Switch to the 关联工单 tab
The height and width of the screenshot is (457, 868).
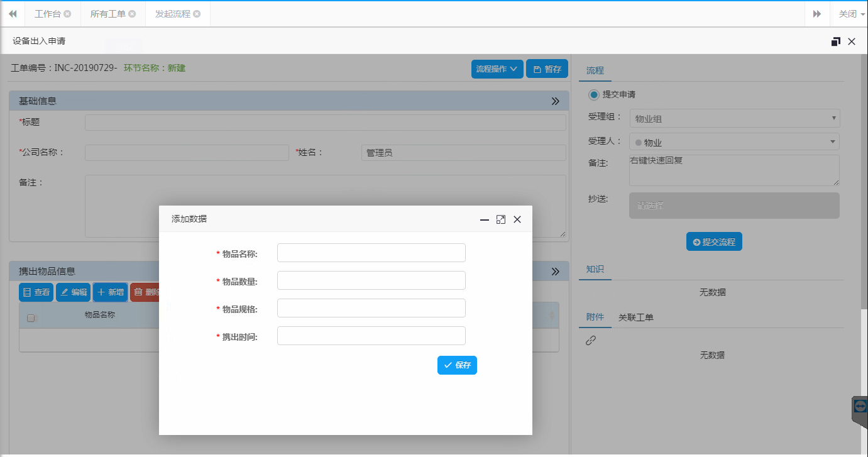click(635, 317)
